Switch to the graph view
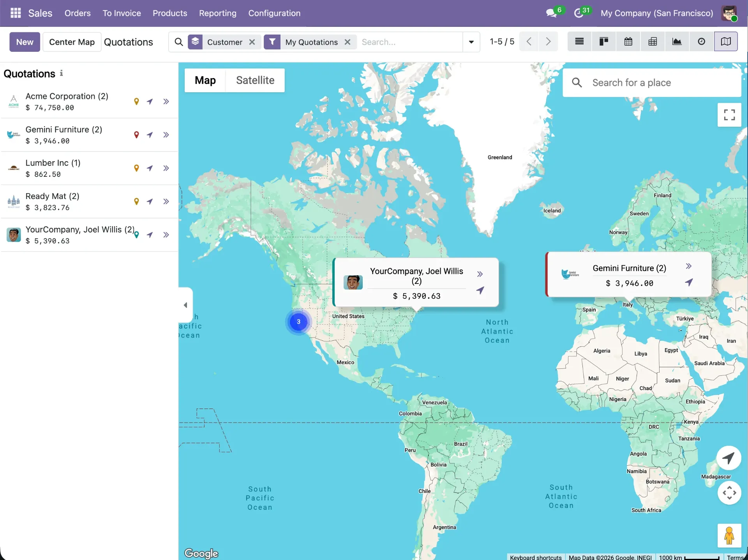 tap(677, 41)
